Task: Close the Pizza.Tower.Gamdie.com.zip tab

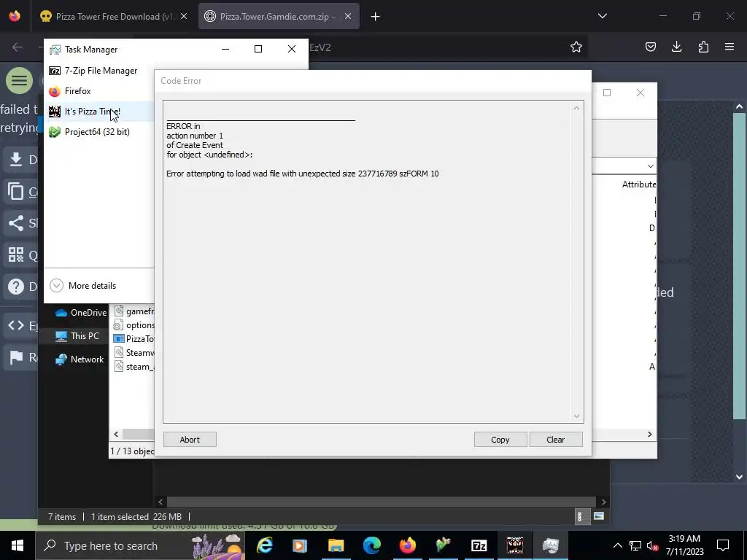Action: point(348,17)
